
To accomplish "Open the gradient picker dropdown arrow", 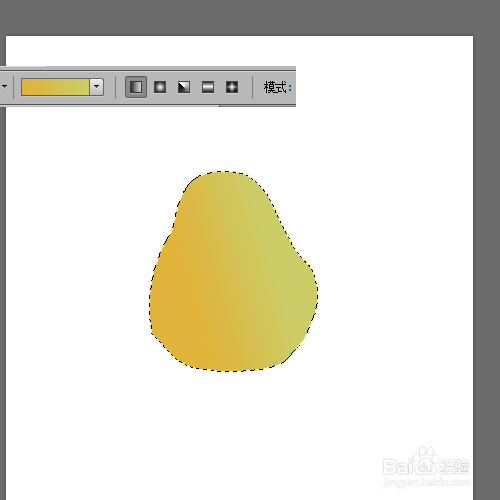I will 97,87.
